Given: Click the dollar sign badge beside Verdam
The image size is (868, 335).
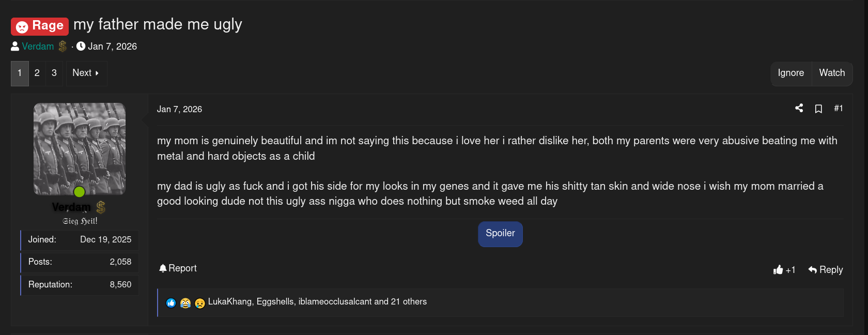Looking at the screenshot, I should (63, 46).
